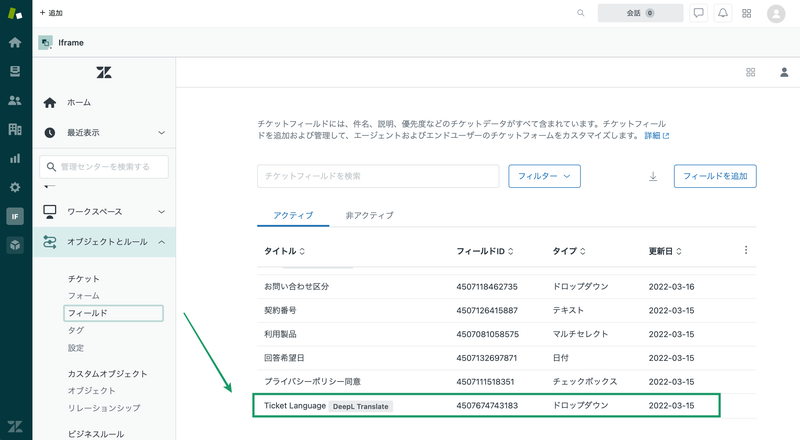
Task: Switch to アクティブ tab
Action: [x=293, y=215]
